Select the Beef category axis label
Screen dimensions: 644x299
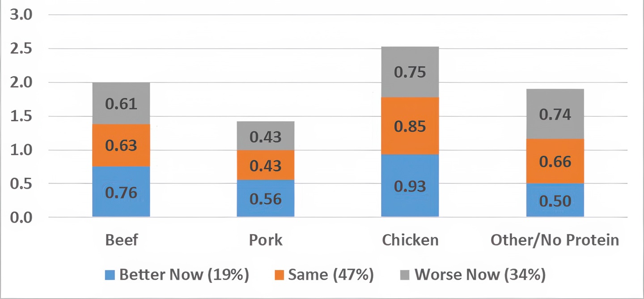[122, 240]
